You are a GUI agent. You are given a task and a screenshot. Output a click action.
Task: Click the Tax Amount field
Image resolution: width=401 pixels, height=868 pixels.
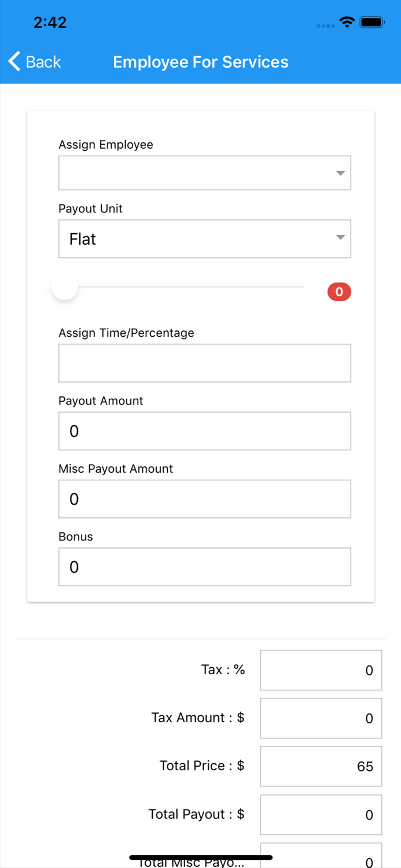[321, 718]
